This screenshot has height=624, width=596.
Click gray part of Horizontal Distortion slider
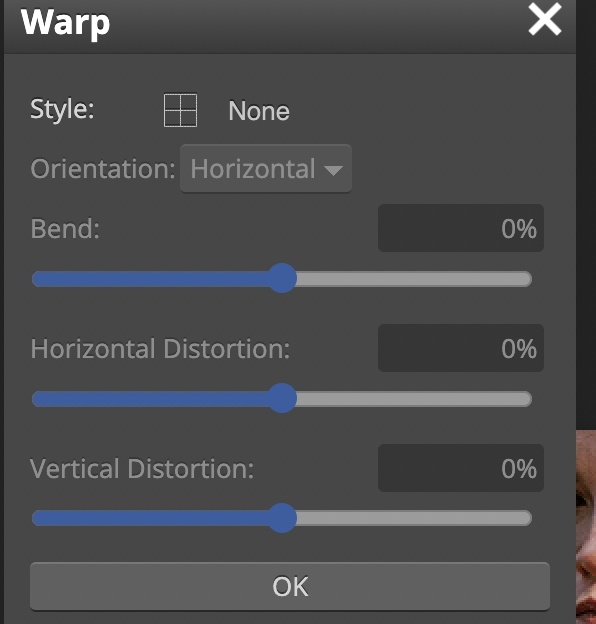tap(414, 399)
